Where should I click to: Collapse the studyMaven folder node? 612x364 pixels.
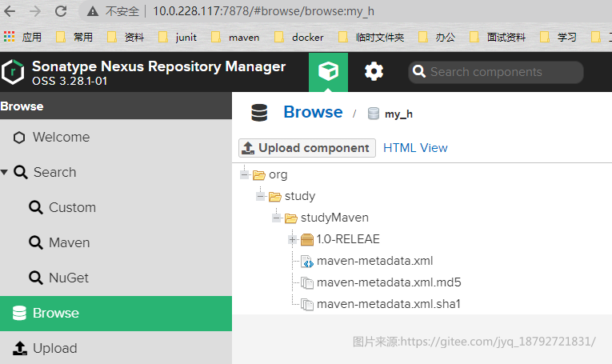point(277,218)
